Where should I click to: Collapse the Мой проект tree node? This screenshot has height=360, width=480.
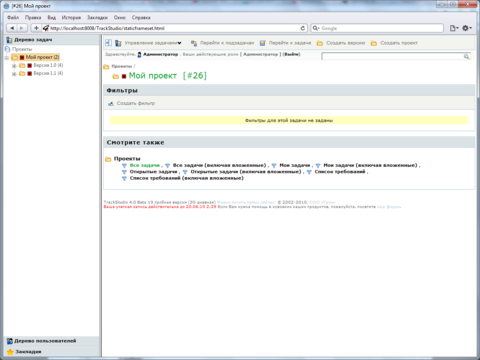7,58
